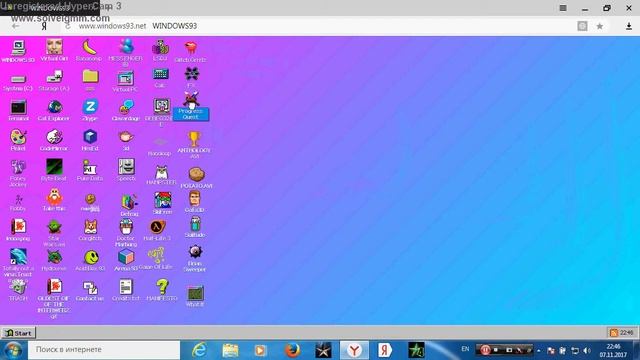Open the Game Of Life icon
Image resolution: width=640 pixels, height=360 pixels.
[156, 256]
